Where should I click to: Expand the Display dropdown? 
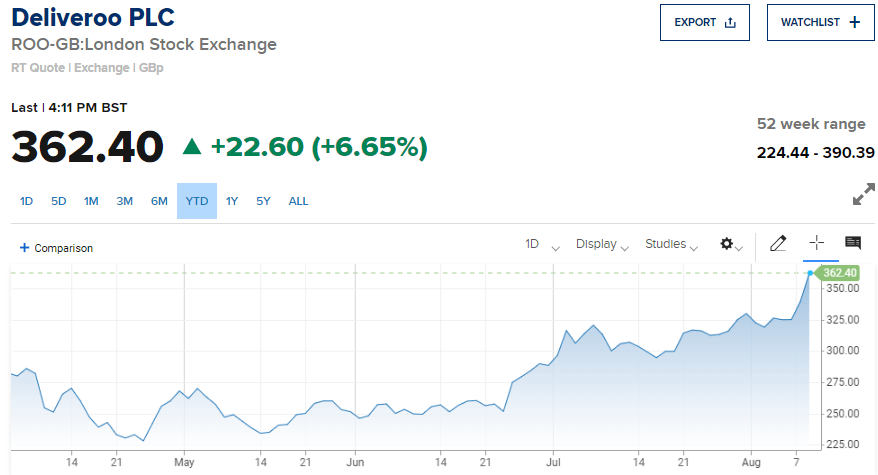coord(603,244)
